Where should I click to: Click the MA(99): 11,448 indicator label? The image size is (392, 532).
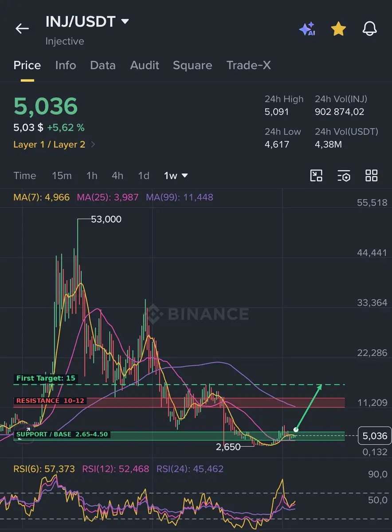(x=180, y=197)
